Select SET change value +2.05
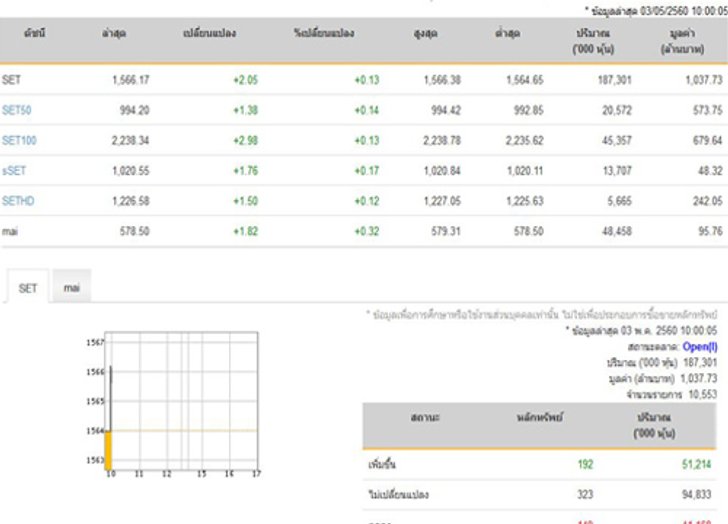The height and width of the screenshot is (524, 728). click(245, 80)
